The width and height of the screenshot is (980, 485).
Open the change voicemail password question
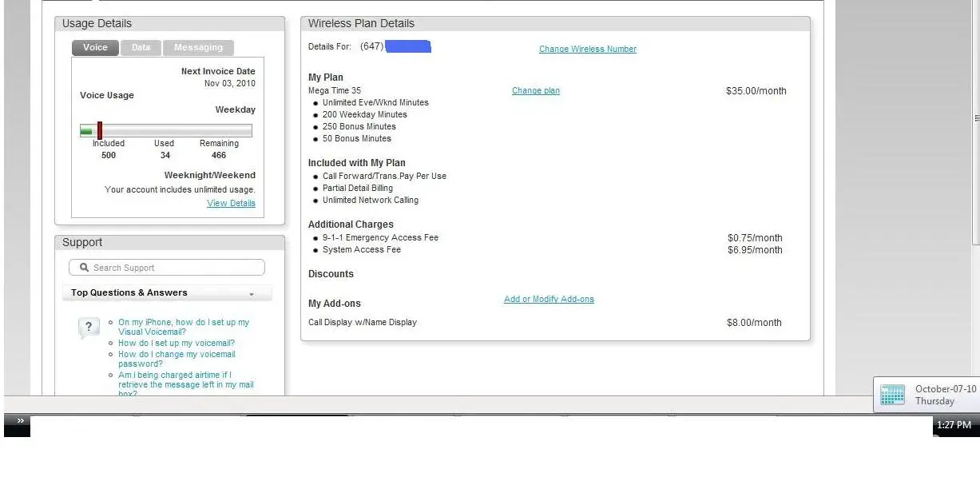coord(176,359)
